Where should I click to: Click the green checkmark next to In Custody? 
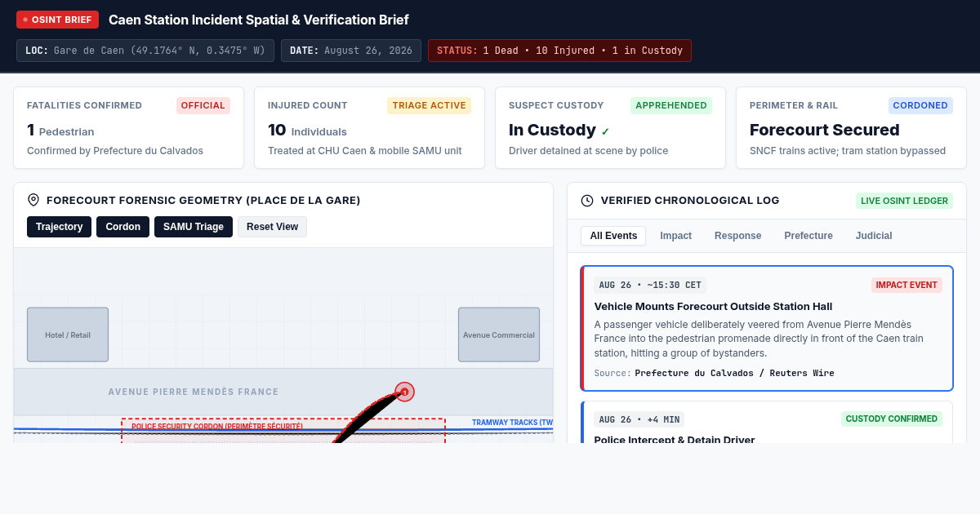(605, 131)
